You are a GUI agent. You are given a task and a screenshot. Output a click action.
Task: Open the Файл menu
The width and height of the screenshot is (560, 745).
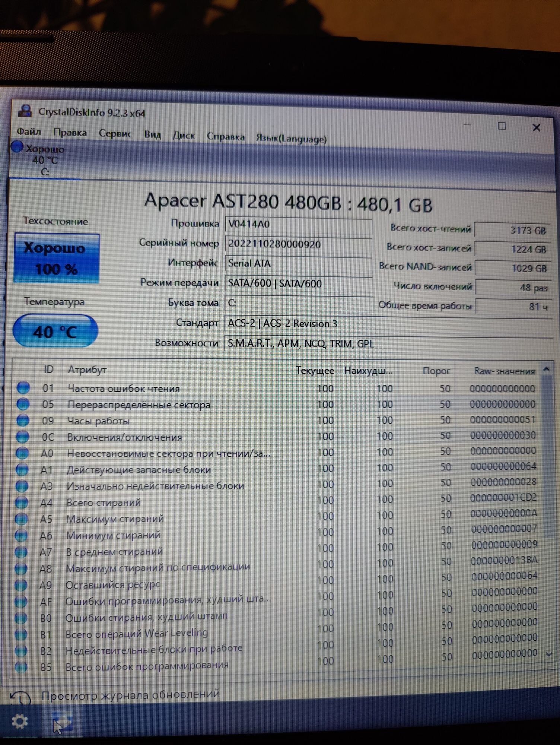click(29, 131)
